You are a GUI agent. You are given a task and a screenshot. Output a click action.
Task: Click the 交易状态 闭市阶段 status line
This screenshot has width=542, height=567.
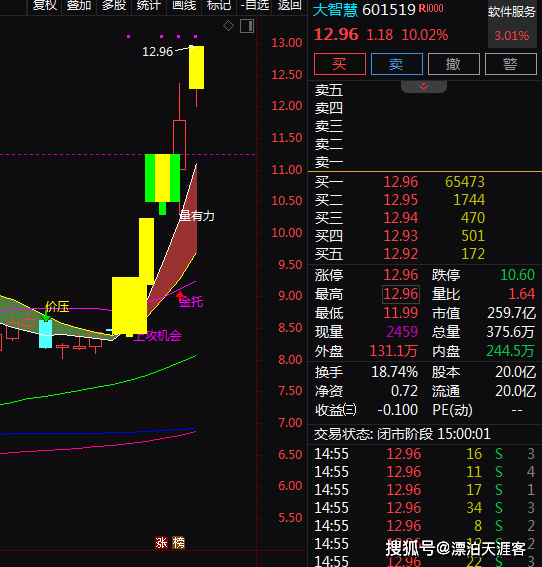pyautogui.click(x=402, y=434)
